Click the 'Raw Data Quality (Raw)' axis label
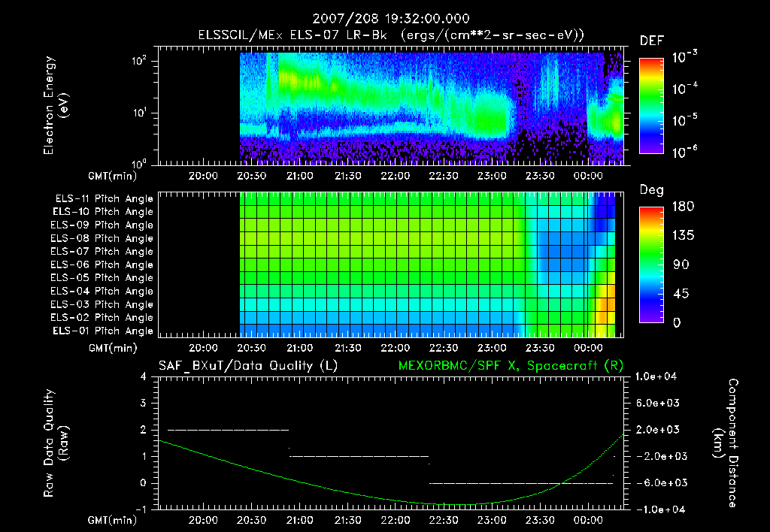This screenshot has width=770, height=532. pos(56,443)
